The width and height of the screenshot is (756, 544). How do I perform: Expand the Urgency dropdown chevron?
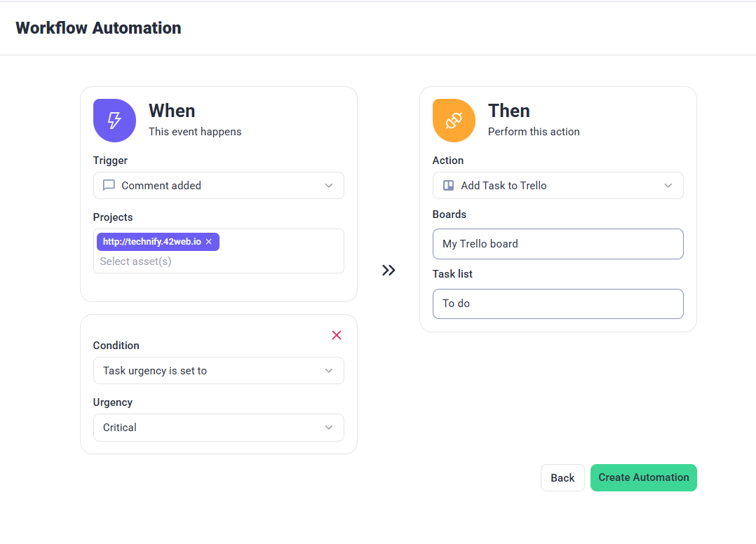[329, 428]
